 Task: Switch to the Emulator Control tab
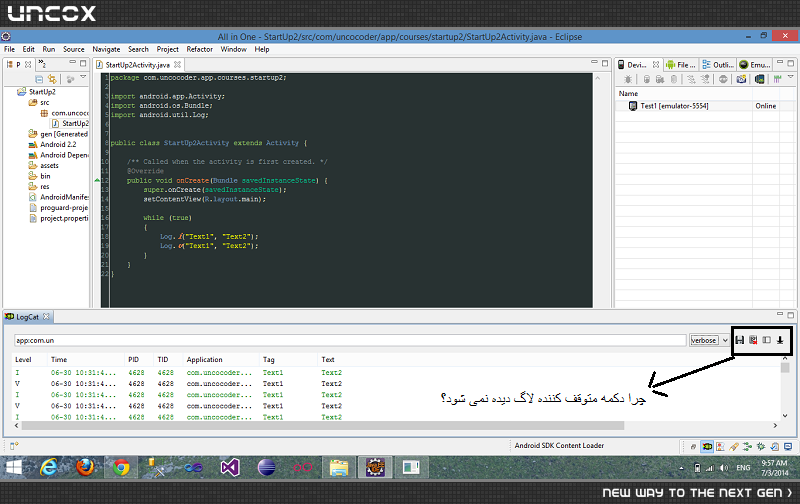pyautogui.click(x=755, y=65)
